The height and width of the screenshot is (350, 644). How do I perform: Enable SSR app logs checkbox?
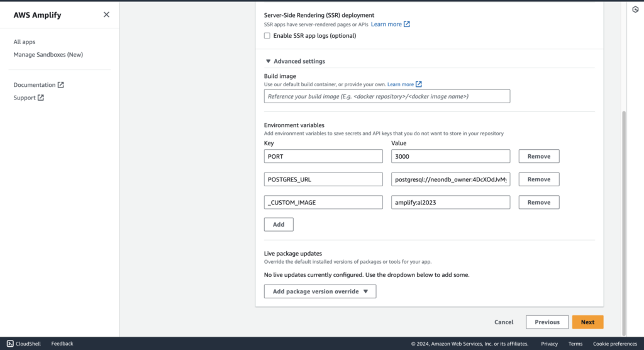267,36
